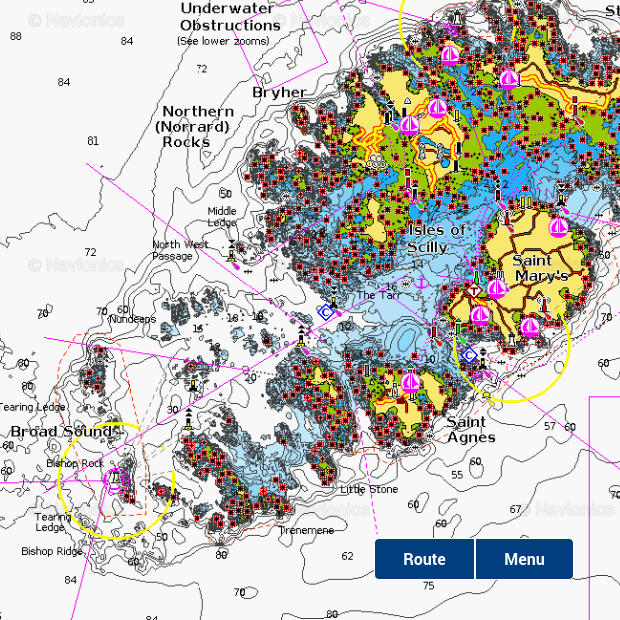Tap the North West Passage label
620x620 pixels.
pos(180,250)
